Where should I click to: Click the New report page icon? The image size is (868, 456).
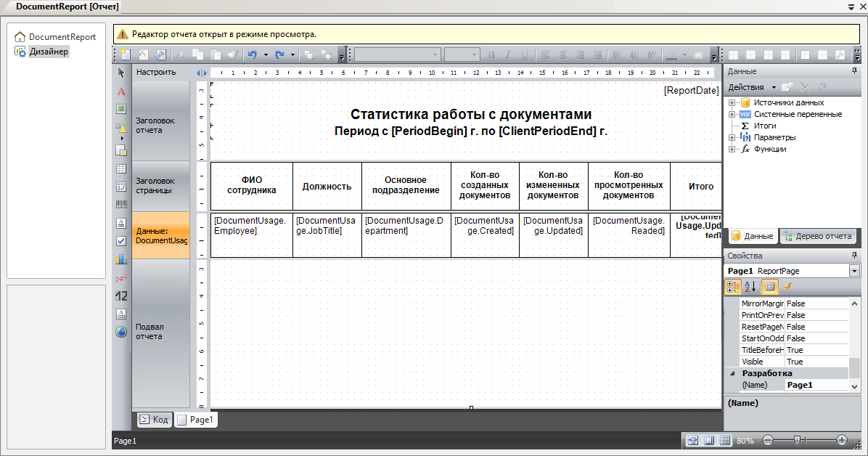126,54
